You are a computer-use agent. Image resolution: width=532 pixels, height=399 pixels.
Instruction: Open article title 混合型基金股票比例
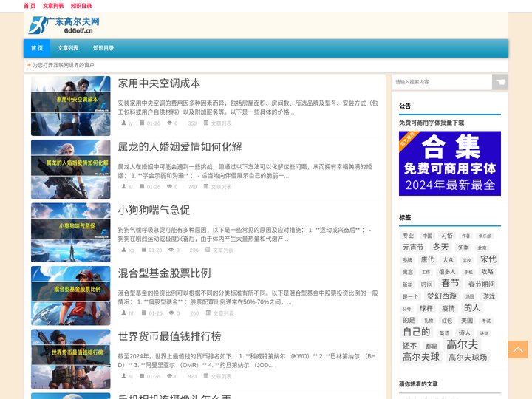pos(165,273)
